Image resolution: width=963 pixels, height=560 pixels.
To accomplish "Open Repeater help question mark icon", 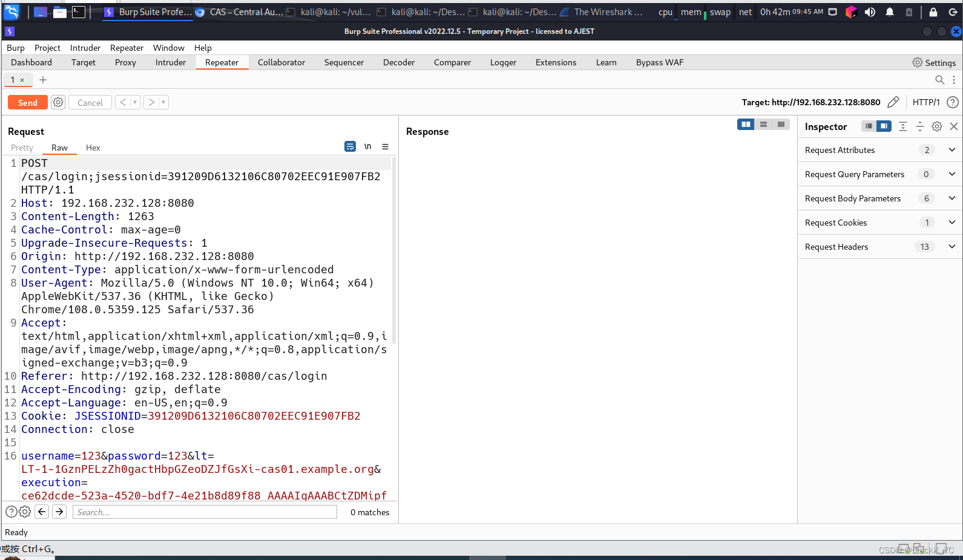I will point(952,102).
